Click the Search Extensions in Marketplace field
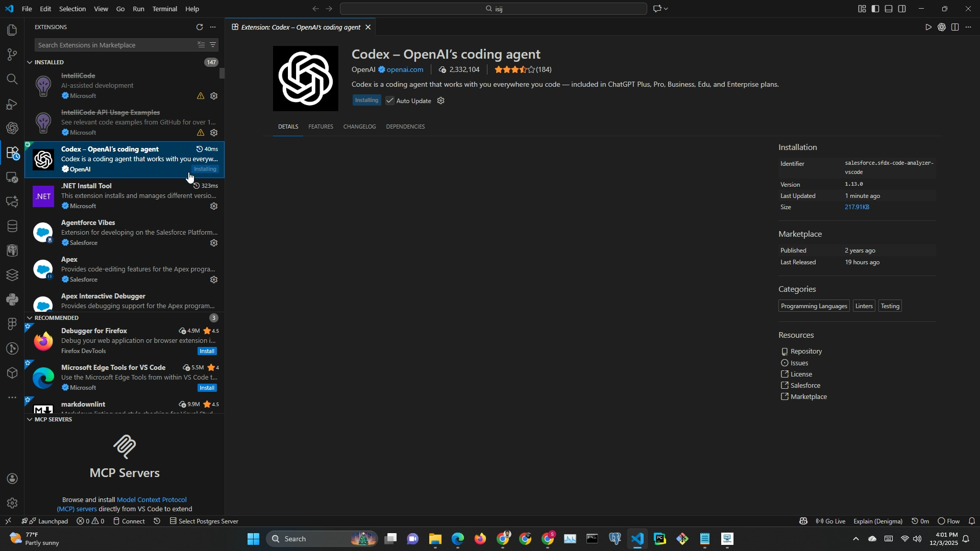This screenshot has height=551, width=980. coord(115,45)
